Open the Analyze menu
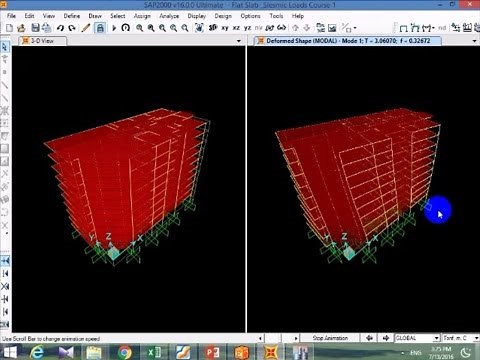 [x=169, y=16]
